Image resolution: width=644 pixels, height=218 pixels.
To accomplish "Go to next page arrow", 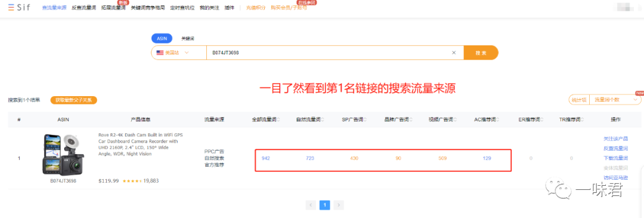I will pos(339,205).
